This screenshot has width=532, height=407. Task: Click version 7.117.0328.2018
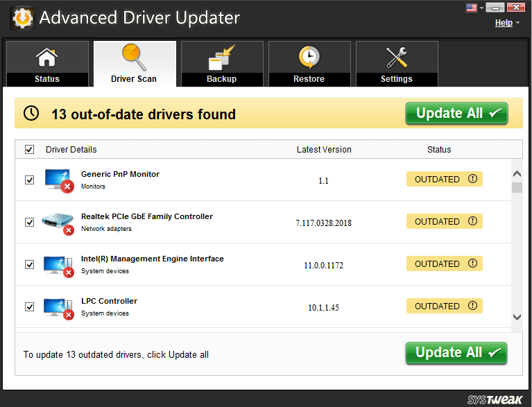pyautogui.click(x=323, y=223)
